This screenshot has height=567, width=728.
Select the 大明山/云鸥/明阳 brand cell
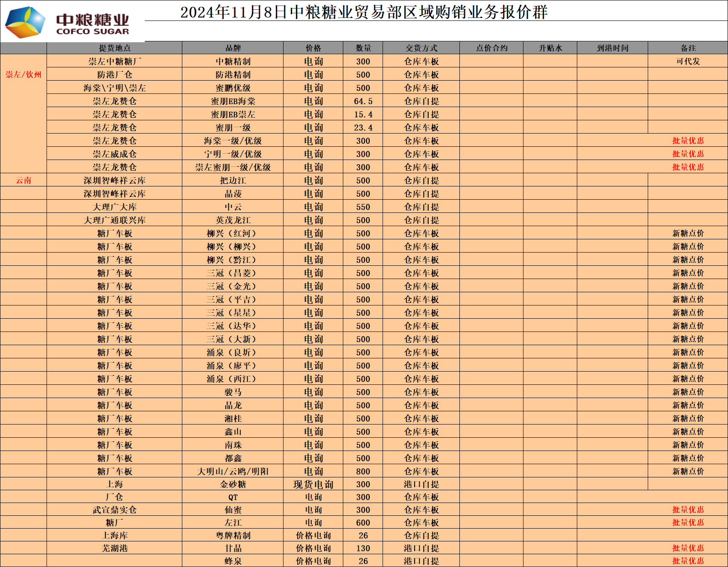point(233,471)
